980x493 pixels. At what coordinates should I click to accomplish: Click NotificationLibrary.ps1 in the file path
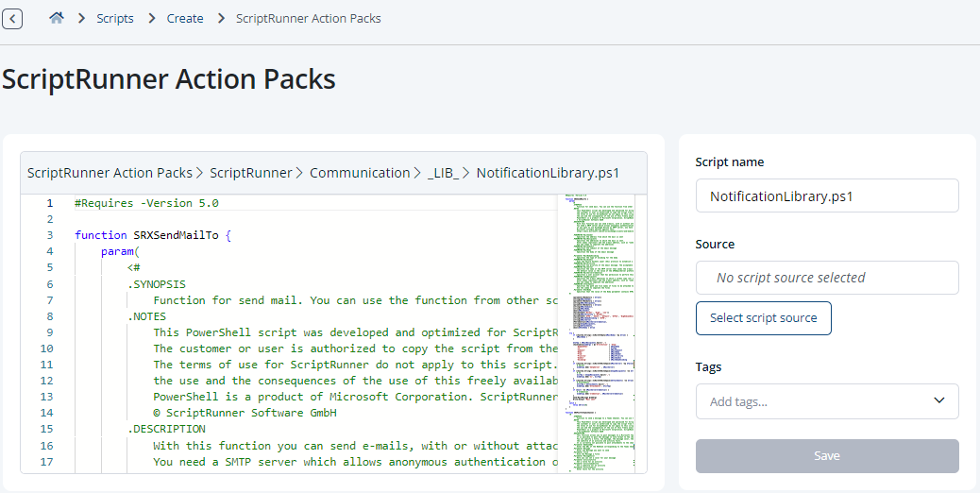(x=548, y=173)
